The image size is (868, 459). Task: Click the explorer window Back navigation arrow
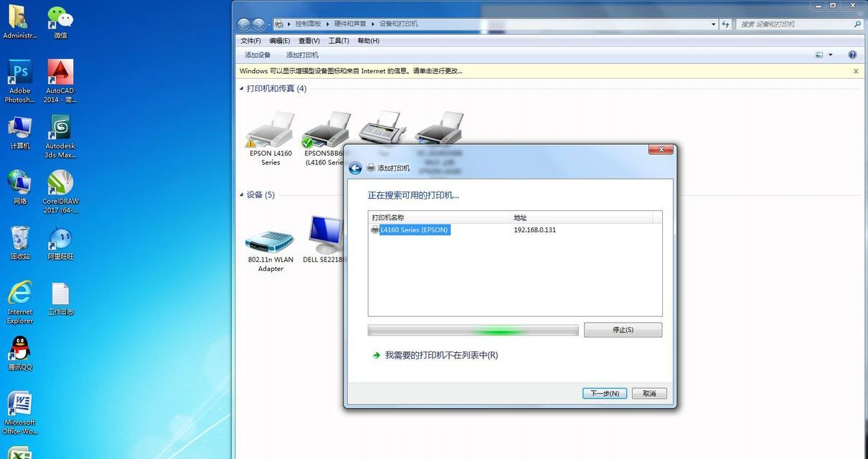pos(243,24)
